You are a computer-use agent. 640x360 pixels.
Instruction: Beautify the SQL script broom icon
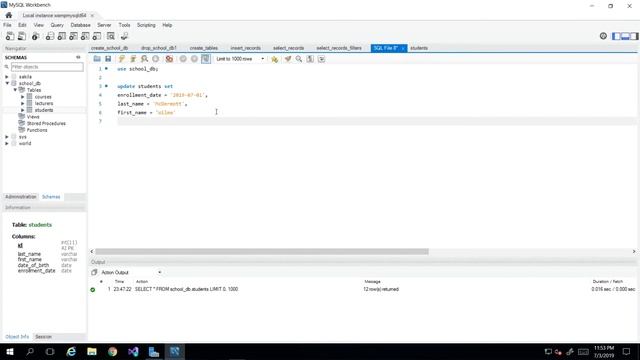pyautogui.click(x=288, y=59)
